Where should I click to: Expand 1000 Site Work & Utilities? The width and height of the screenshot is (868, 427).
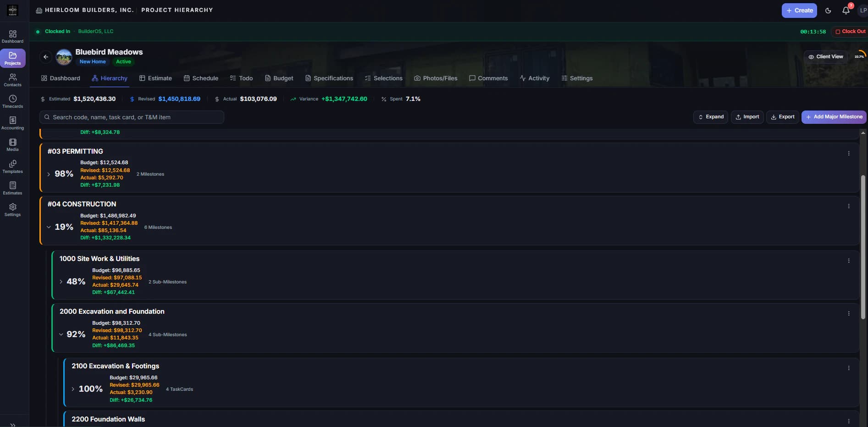tap(61, 282)
